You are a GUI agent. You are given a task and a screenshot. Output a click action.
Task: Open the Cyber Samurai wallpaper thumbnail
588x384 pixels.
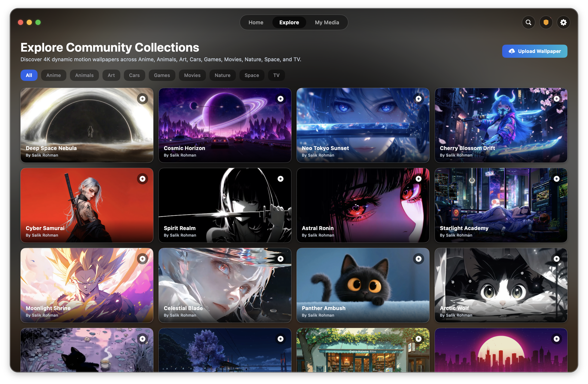click(87, 205)
